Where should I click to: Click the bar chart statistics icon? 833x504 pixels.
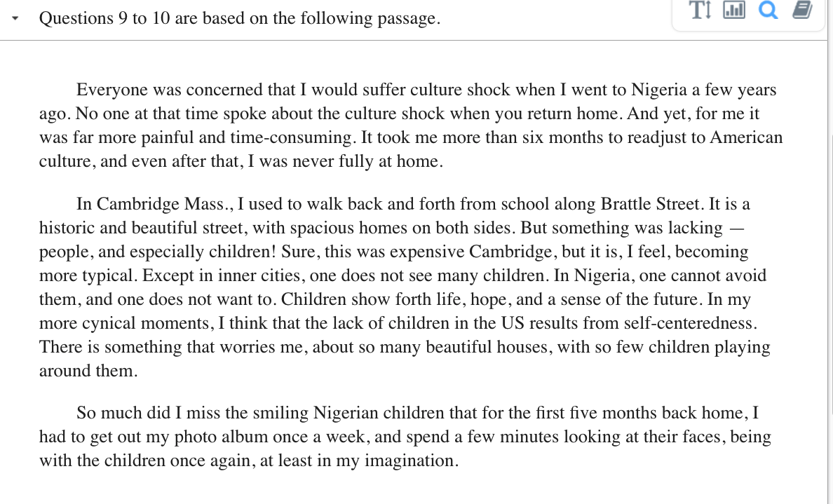click(733, 10)
